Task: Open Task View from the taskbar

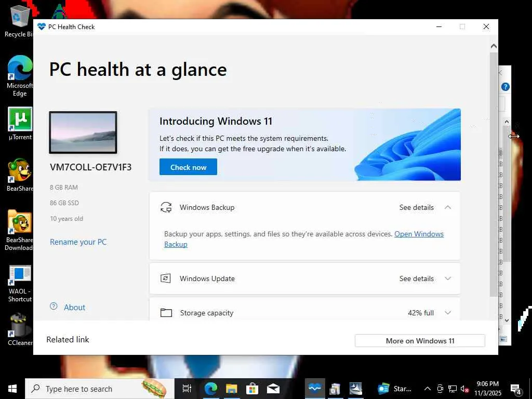Action: [x=187, y=389]
